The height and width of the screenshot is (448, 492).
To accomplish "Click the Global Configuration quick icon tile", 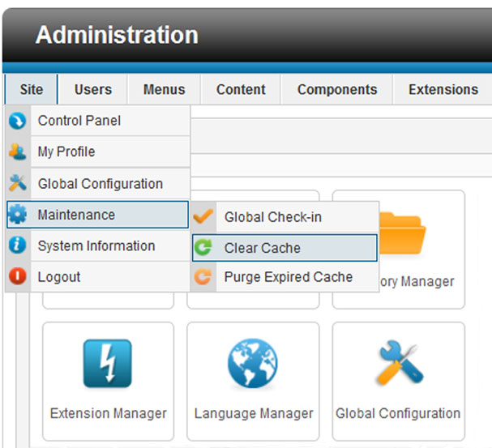I will 398,382.
